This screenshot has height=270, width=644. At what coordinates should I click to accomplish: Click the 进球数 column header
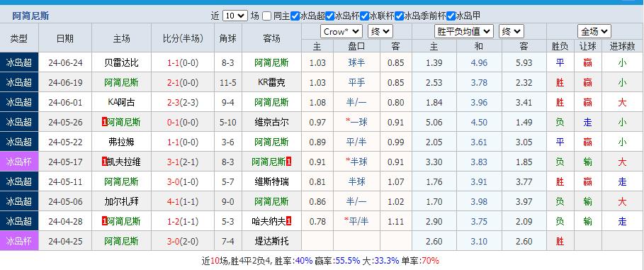(622, 47)
